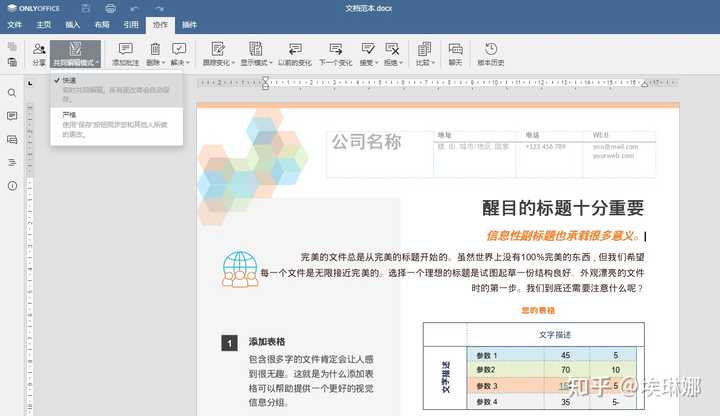
Task: Go to the previous change (以前的变化)
Action: click(295, 54)
